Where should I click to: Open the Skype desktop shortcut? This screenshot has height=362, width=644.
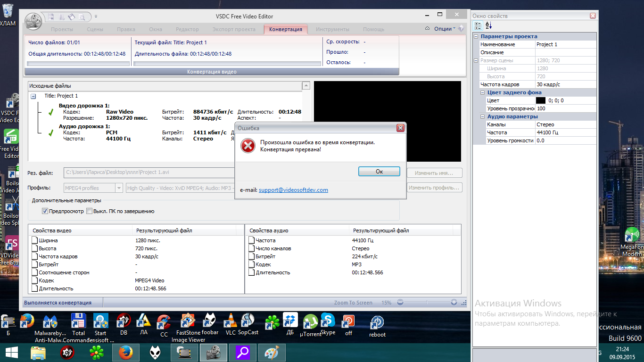[x=328, y=324]
